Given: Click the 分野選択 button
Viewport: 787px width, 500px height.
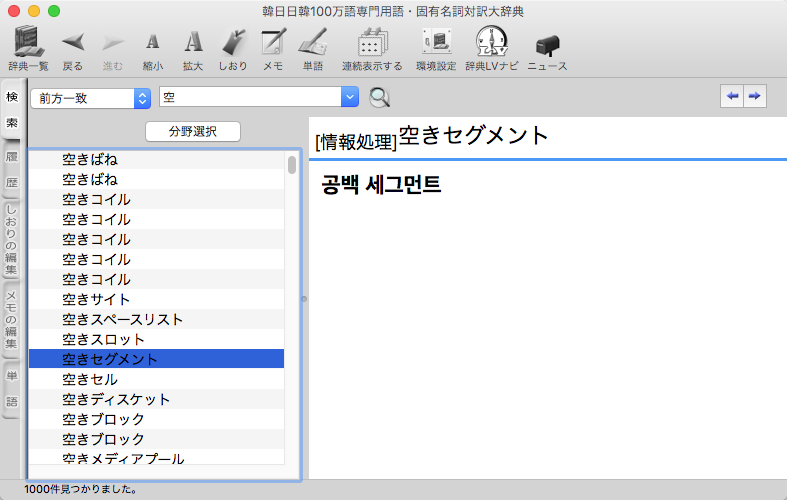Looking at the screenshot, I should 192,131.
